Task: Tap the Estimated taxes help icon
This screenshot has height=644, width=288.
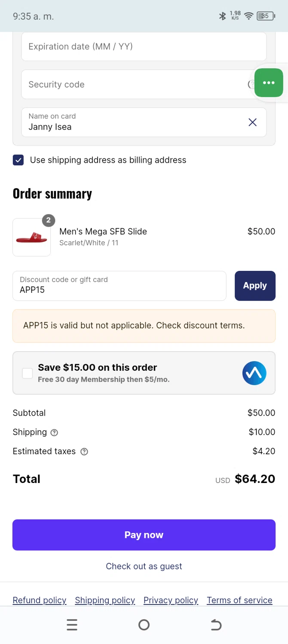Action: coord(84,452)
